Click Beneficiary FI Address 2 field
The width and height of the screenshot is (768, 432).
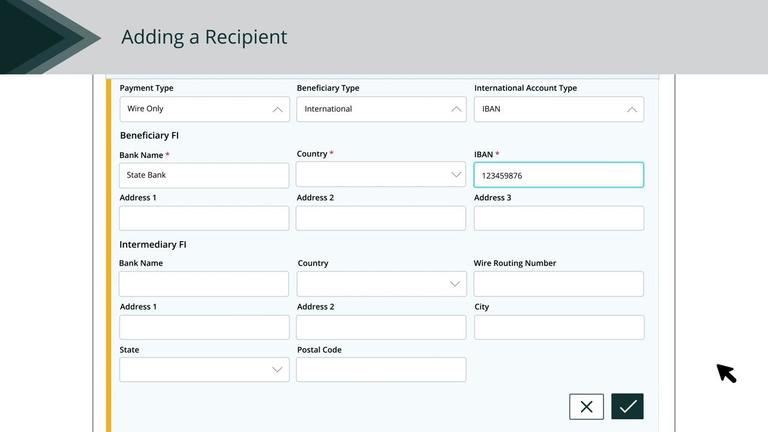click(x=381, y=218)
